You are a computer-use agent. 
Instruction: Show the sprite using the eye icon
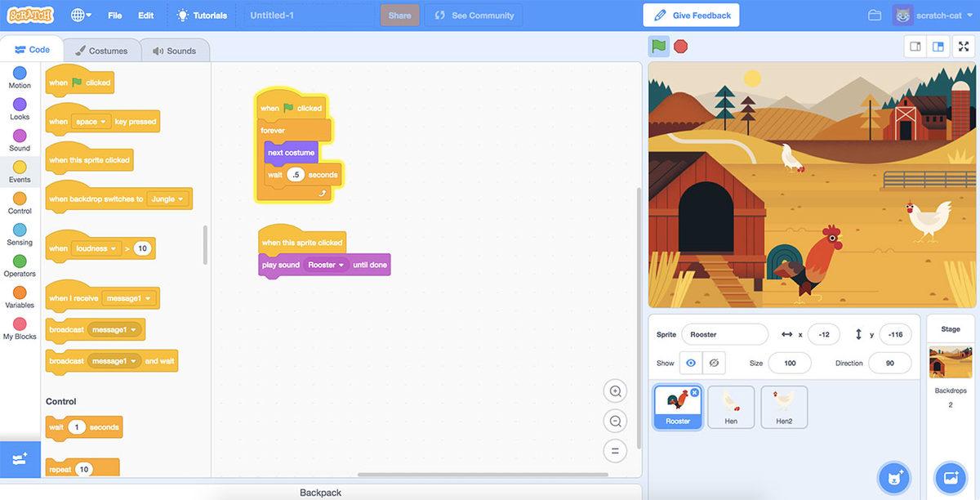(x=691, y=363)
